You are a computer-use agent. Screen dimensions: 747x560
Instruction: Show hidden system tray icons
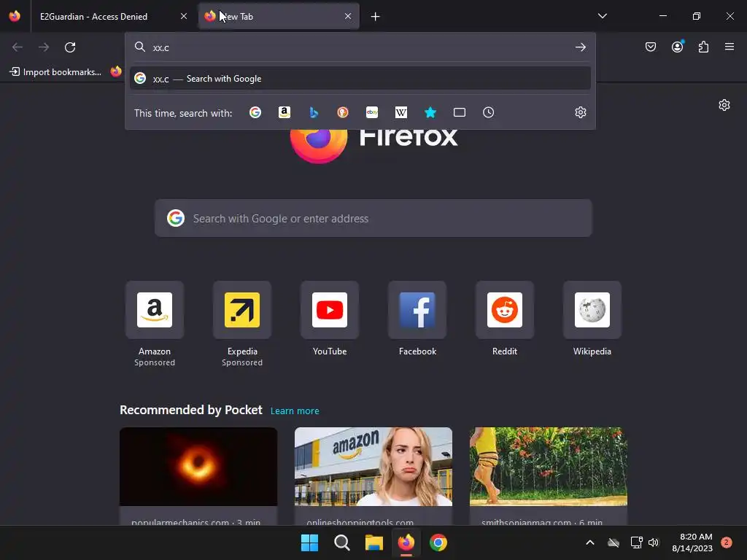pyautogui.click(x=589, y=542)
